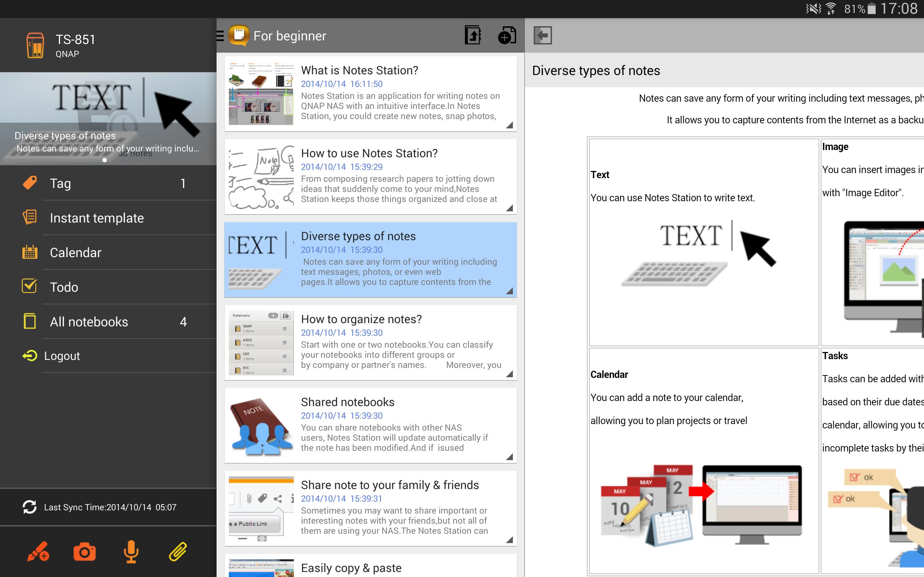
Task: Open the note import icon in the toolbar
Action: pyautogui.click(x=472, y=35)
